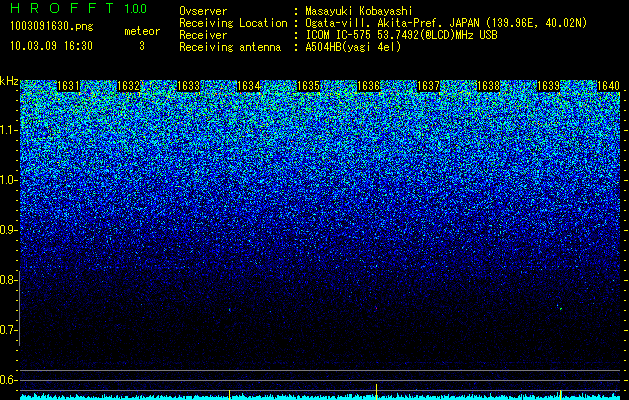629x400 pixels.
Task: Click the 1634 time label
Action: click(249, 86)
